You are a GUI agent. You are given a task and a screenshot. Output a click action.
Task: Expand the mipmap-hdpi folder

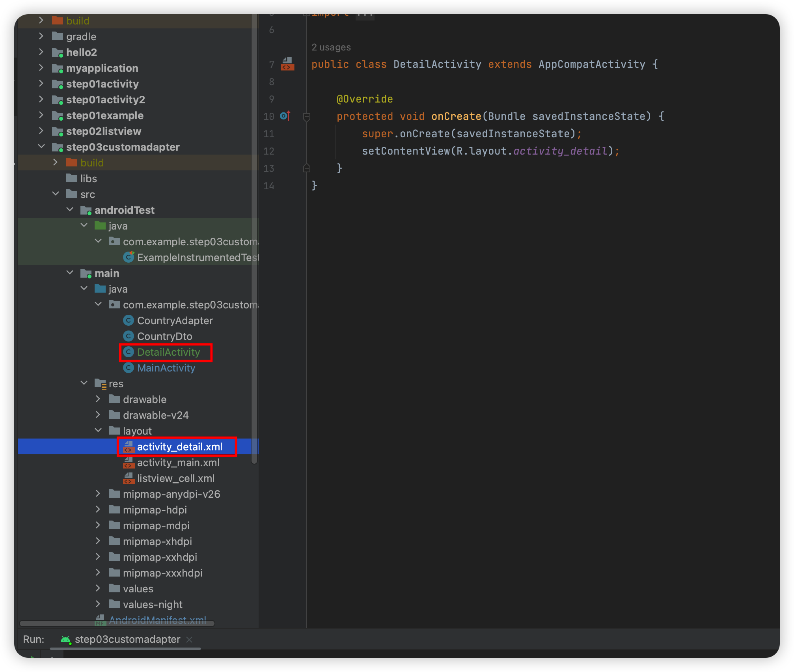[x=98, y=510]
